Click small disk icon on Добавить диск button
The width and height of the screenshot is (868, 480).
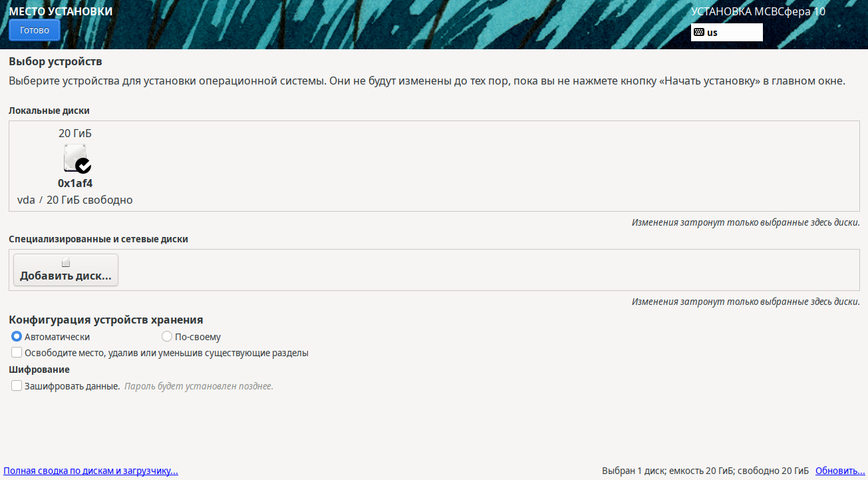pos(66,263)
